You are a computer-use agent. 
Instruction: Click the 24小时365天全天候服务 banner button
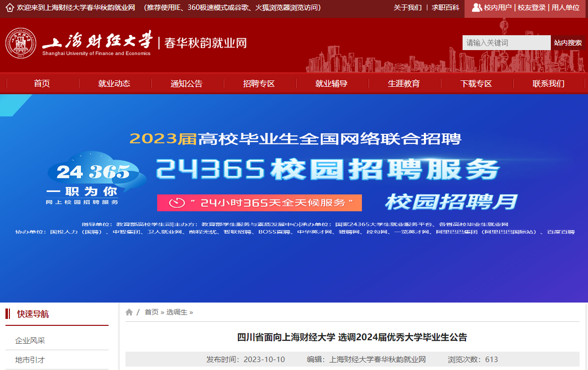click(x=259, y=203)
